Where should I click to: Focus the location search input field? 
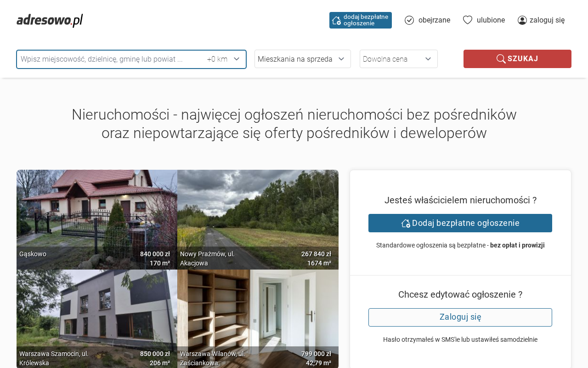coord(110,59)
